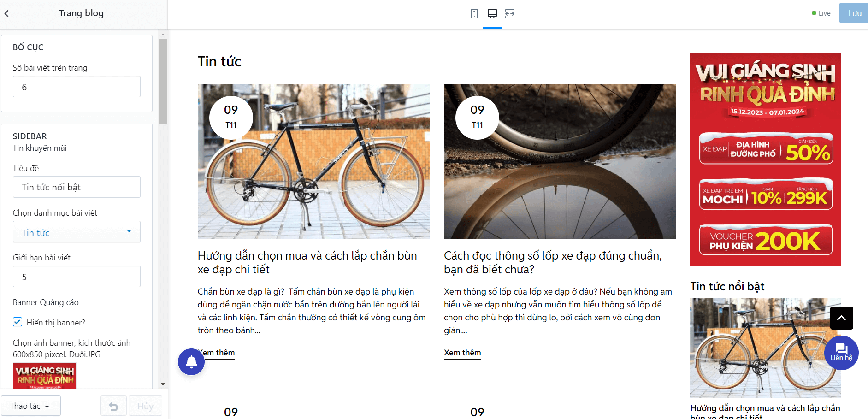Switch to mobile preview icon
868x419 pixels.
(x=474, y=14)
